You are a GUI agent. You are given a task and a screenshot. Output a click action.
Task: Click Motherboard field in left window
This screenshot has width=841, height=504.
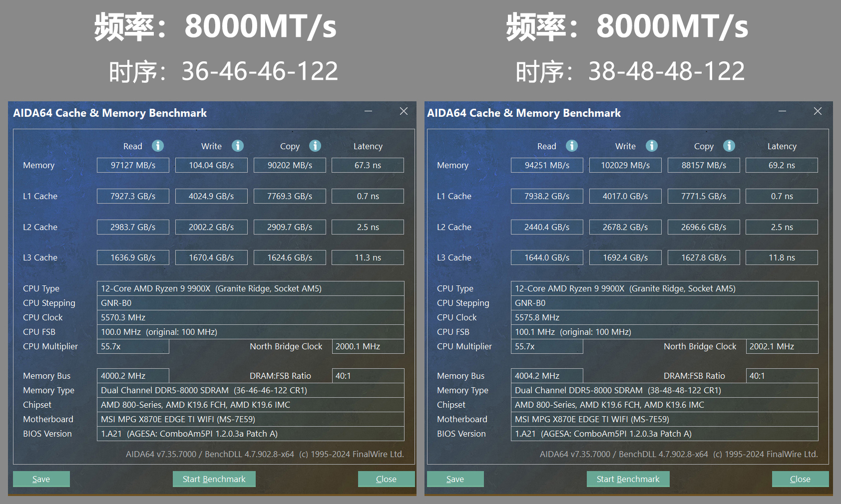coord(251,419)
